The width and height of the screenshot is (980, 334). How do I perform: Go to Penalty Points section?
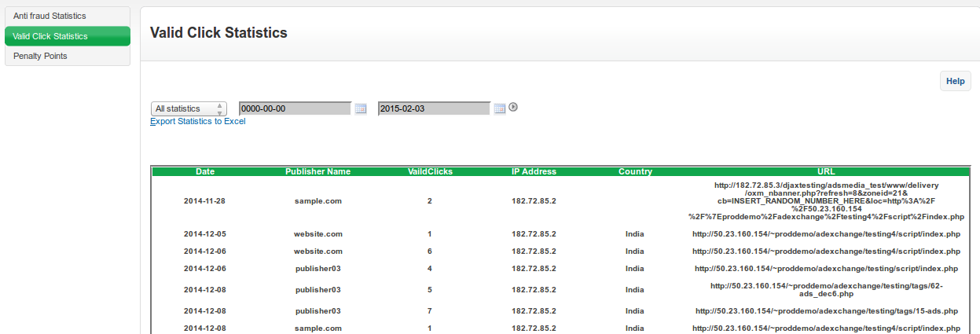67,57
